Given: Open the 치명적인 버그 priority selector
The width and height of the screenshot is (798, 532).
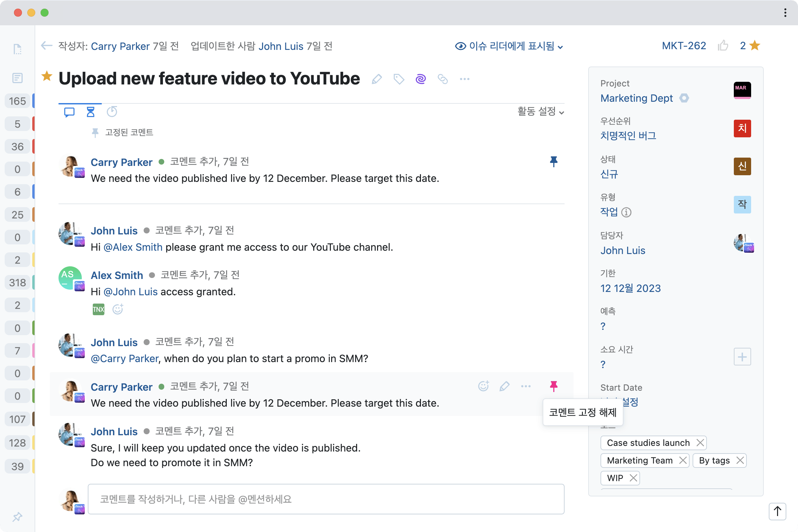Looking at the screenshot, I should click(x=628, y=135).
